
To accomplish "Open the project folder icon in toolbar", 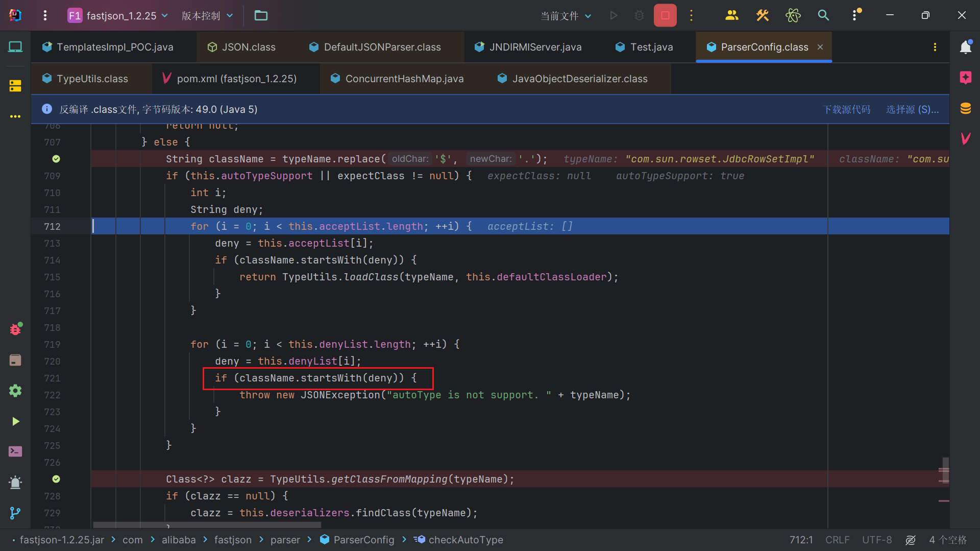I will coord(261,15).
